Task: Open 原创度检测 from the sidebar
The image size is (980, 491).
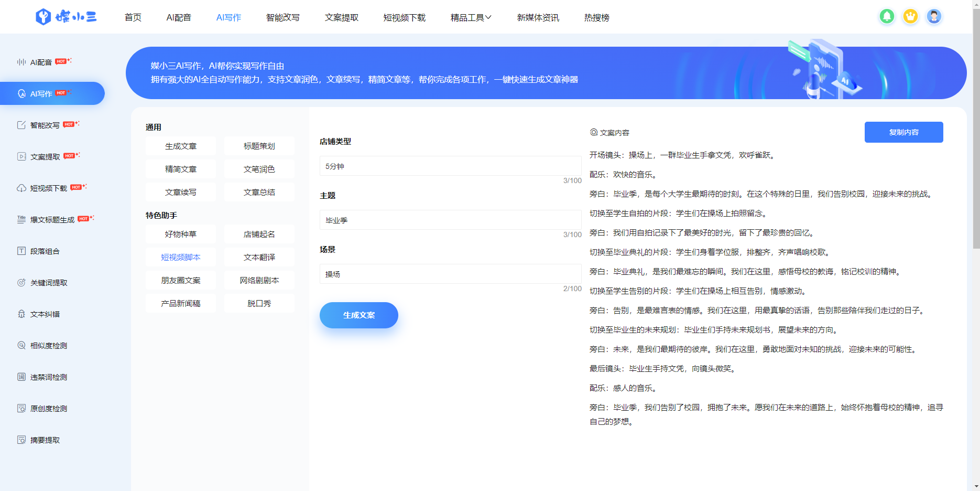Action: tap(49, 409)
